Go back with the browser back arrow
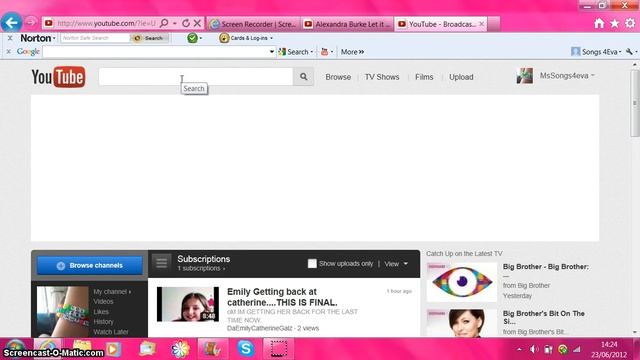 [11, 22]
